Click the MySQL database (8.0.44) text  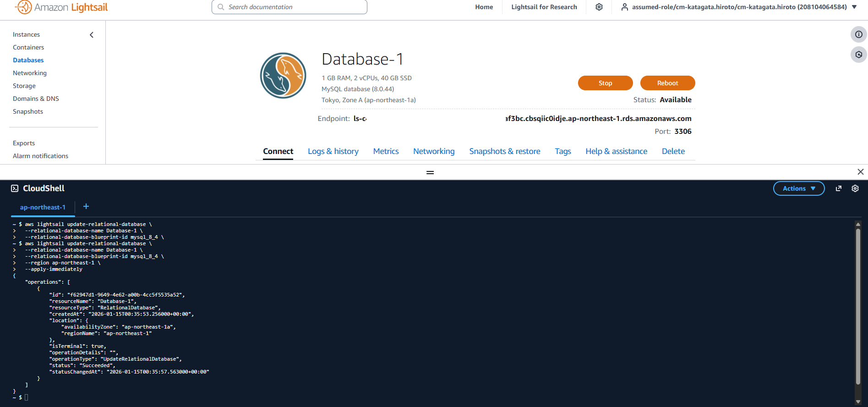click(x=358, y=89)
